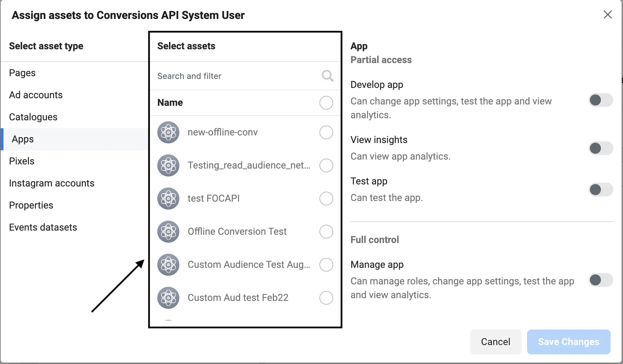Click the Cancel button
This screenshot has width=623, height=364.
(x=495, y=342)
